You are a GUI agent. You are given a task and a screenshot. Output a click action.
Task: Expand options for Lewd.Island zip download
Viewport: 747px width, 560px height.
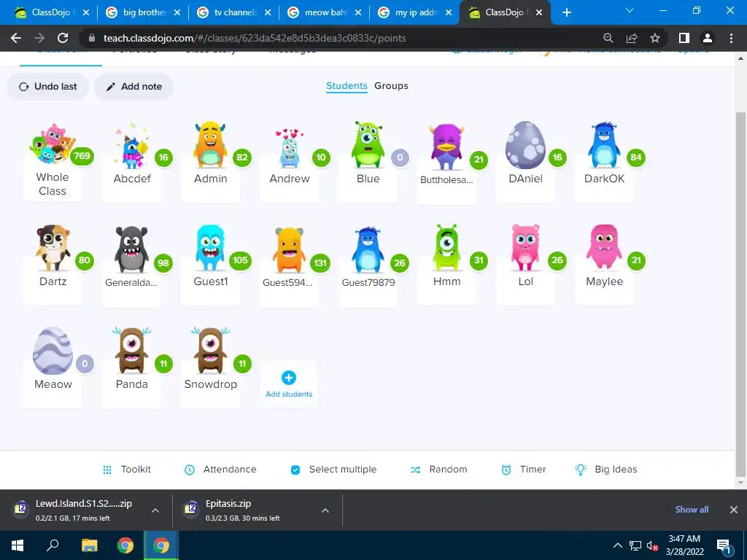click(155, 510)
